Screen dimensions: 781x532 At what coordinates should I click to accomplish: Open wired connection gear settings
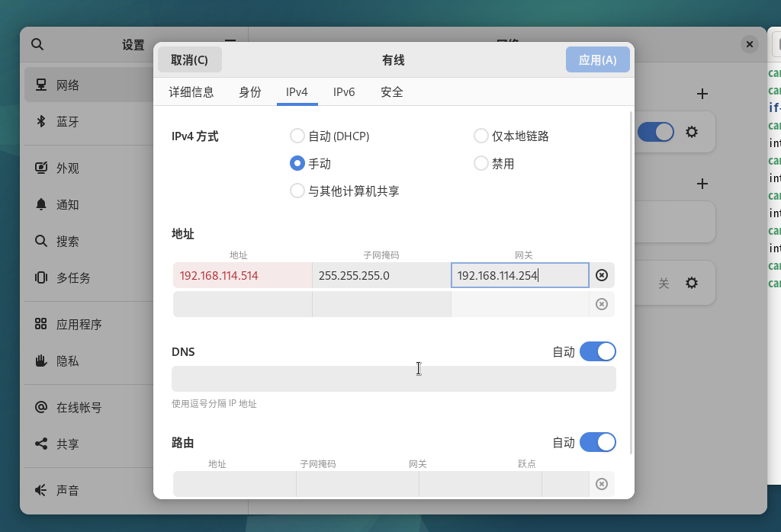[x=691, y=132]
